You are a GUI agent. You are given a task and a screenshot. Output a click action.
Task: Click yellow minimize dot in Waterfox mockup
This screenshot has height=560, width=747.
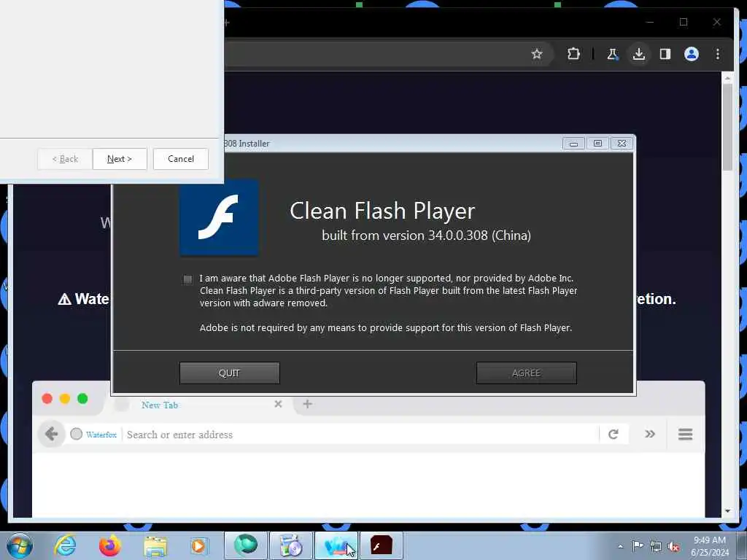pyautogui.click(x=65, y=399)
